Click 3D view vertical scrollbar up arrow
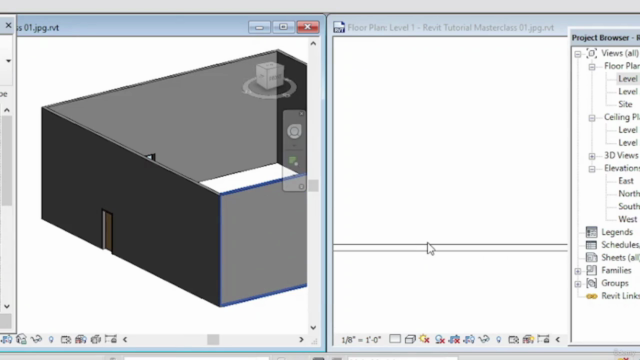The width and height of the screenshot is (640, 360). (313, 43)
